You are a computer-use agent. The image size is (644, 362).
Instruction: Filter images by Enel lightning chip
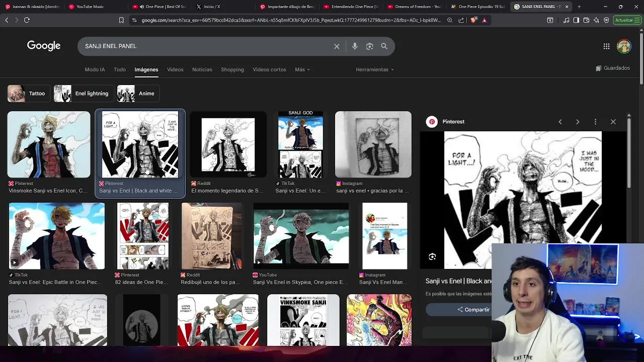[x=83, y=94]
